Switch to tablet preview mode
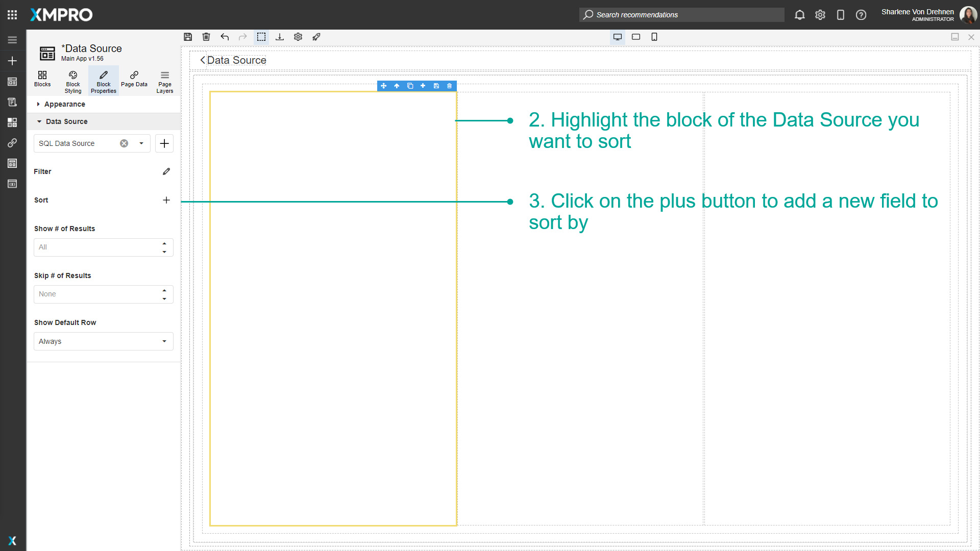The width and height of the screenshot is (980, 551). coord(636,37)
